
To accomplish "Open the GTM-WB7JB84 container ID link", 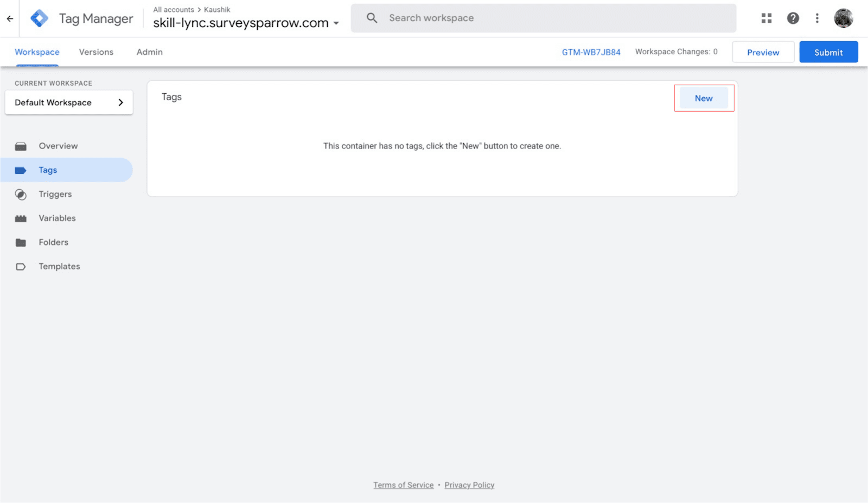I will pyautogui.click(x=591, y=52).
